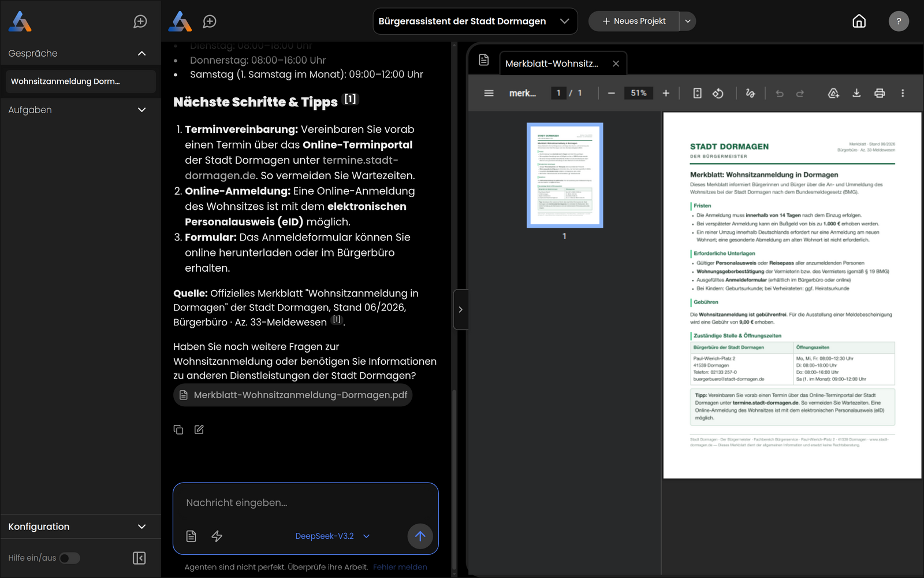Viewport: 924px width, 578px height.
Task: Expand the Aufgaben section
Action: [141, 110]
